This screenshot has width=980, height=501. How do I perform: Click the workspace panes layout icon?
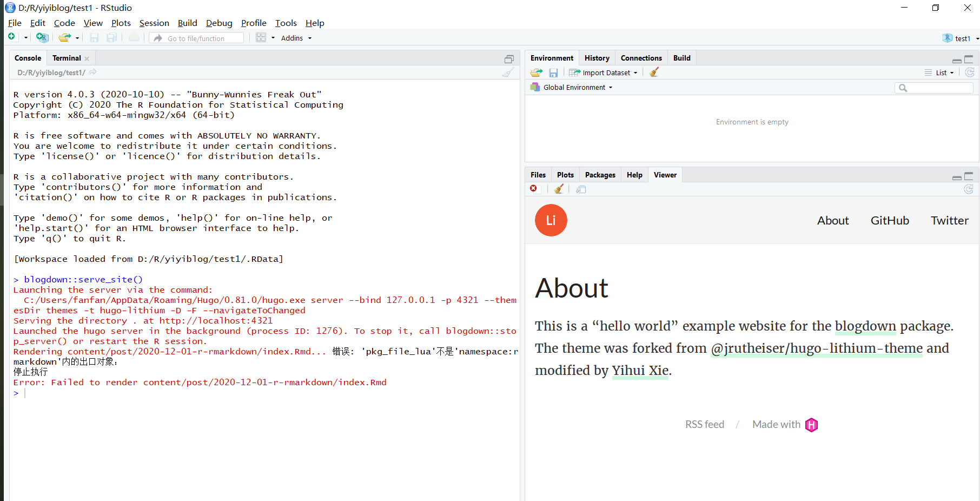[261, 37]
